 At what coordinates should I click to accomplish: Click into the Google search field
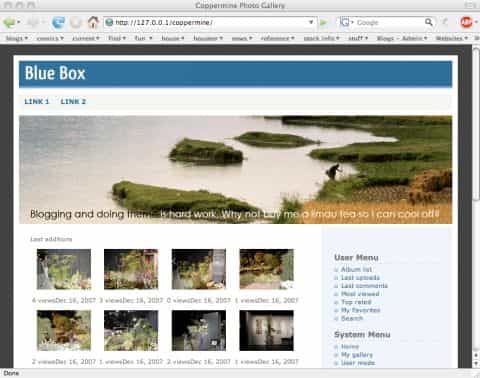388,22
